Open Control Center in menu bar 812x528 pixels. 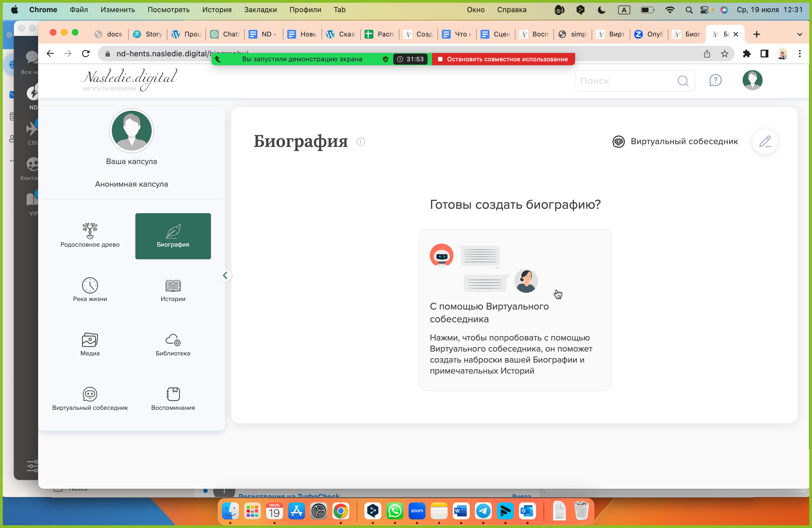704,10
